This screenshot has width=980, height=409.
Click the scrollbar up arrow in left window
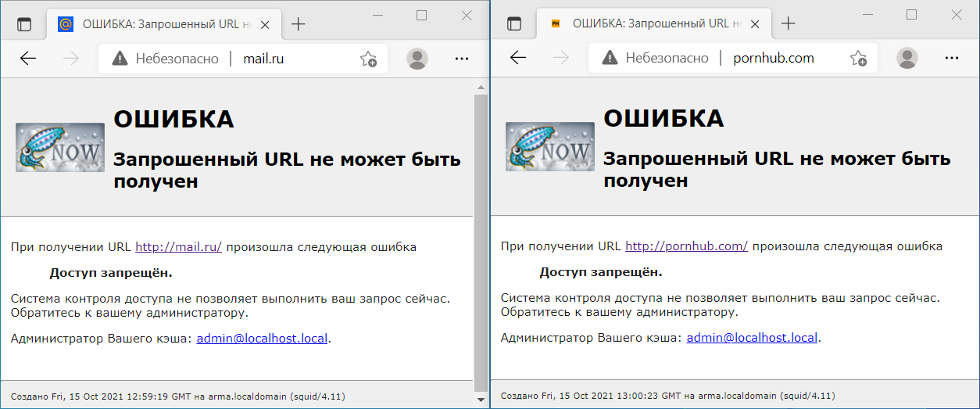point(481,87)
